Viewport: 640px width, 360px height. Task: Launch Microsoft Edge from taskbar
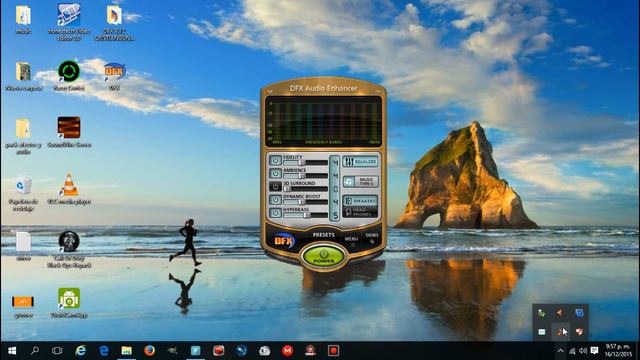pyautogui.click(x=104, y=351)
